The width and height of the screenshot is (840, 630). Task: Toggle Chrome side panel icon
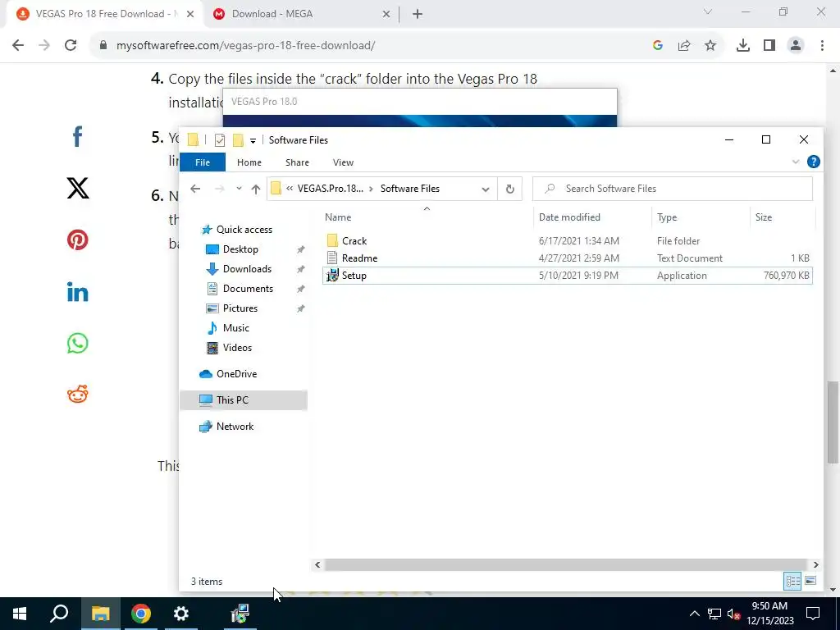[x=769, y=46]
